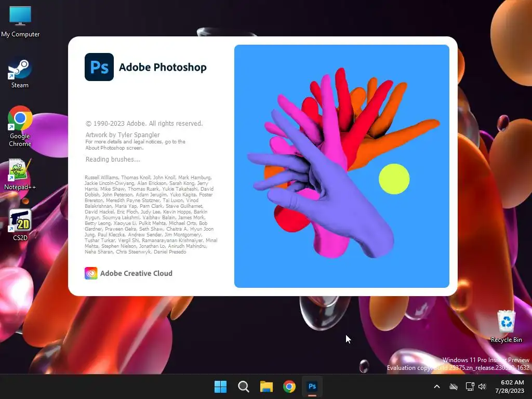
Task: Click the hands artwork on the splash screen
Action: point(342,166)
